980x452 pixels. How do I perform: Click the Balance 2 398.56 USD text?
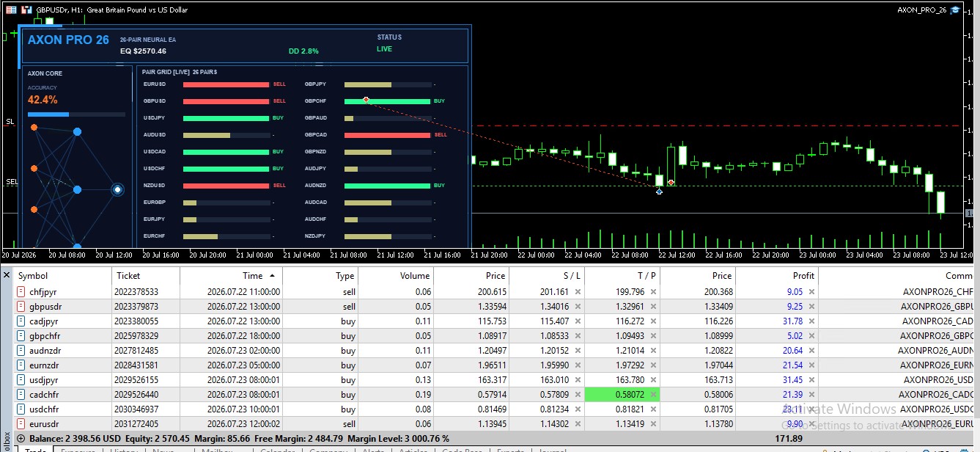74,438
